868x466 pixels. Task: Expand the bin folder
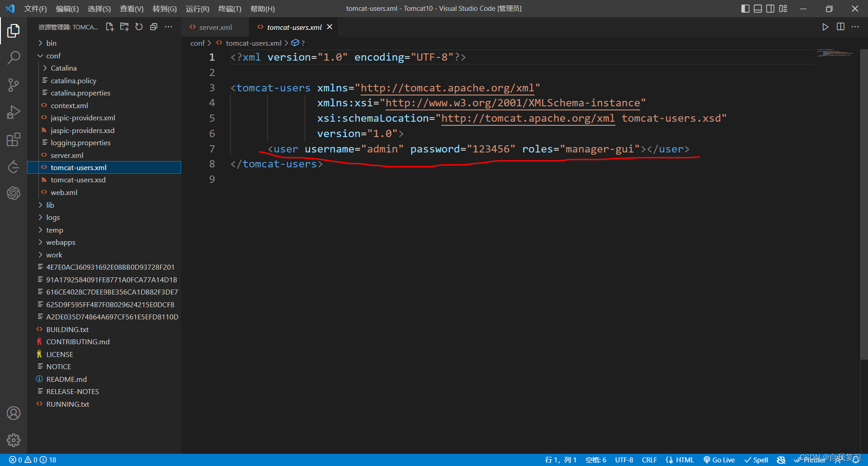click(104, 43)
